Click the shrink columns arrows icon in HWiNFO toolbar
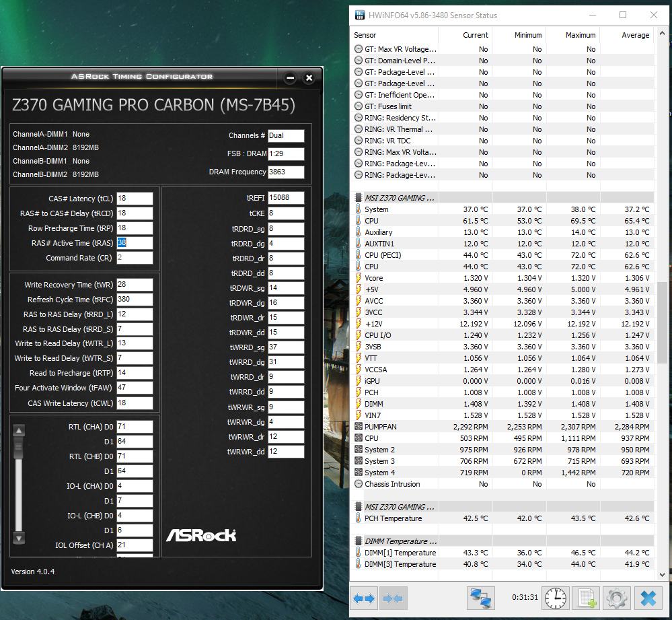The image size is (672, 620). tap(393, 598)
